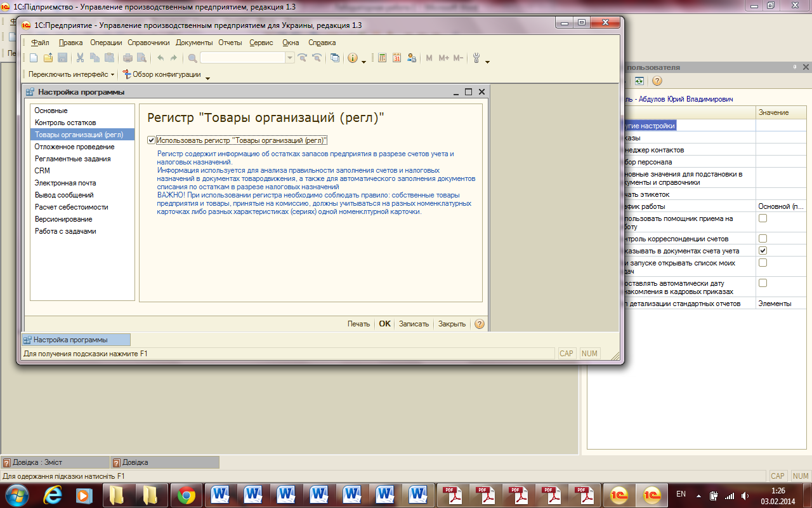Open the Справка menu

322,43
